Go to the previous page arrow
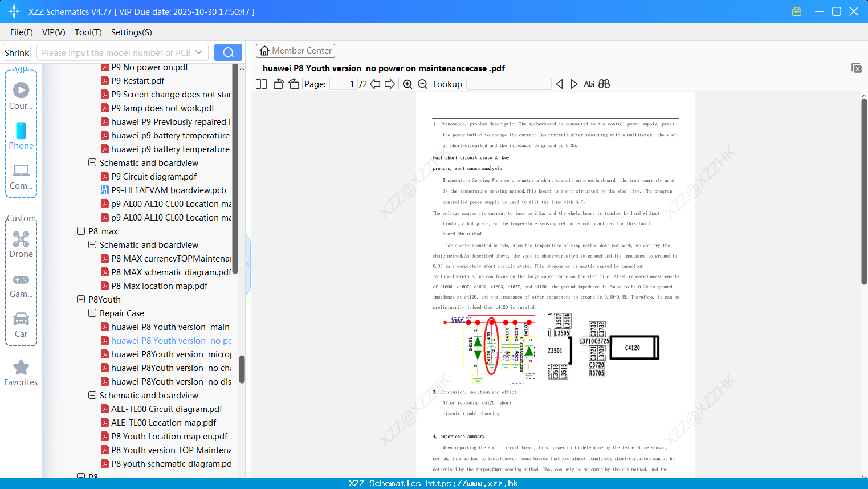Screen dimensions: 868x489 coord(375,84)
